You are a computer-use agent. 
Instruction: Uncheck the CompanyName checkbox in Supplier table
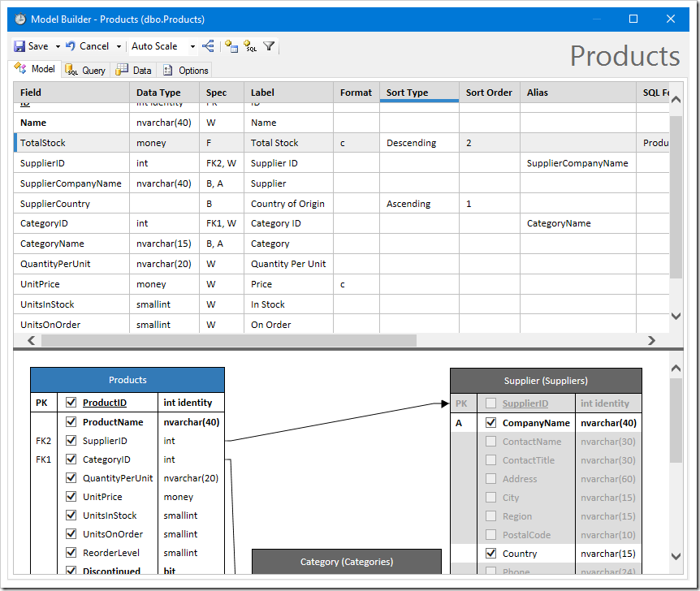(490, 422)
